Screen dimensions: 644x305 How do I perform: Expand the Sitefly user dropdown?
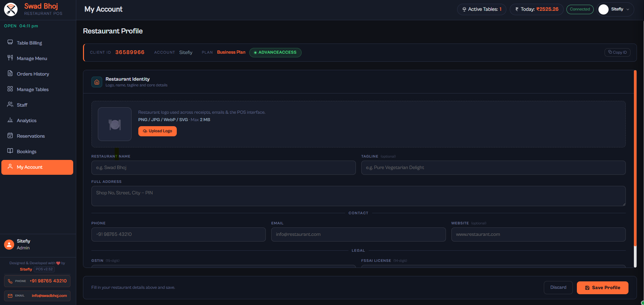(616, 9)
